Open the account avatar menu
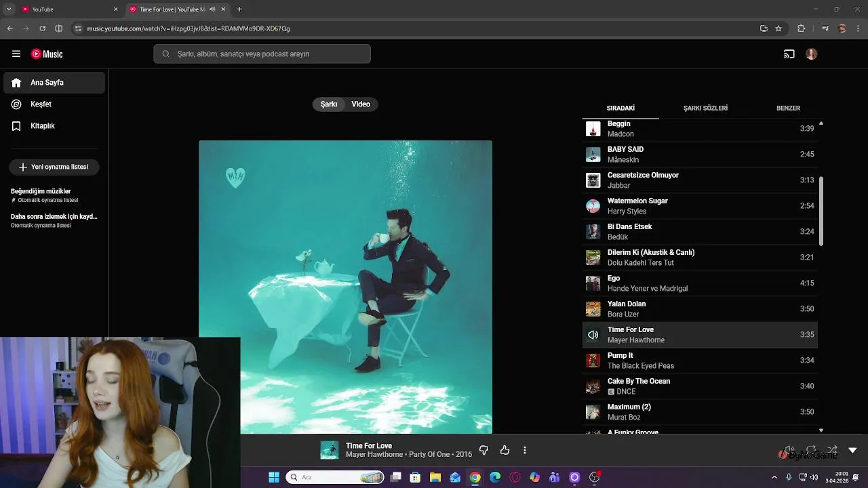 pyautogui.click(x=812, y=54)
